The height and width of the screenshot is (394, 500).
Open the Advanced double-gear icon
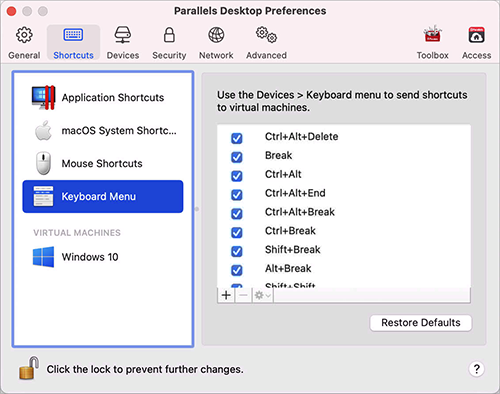coord(266,35)
